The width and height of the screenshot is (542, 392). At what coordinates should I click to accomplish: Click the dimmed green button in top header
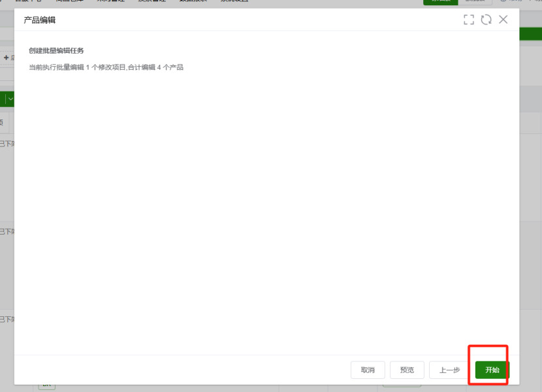tap(441, 2)
